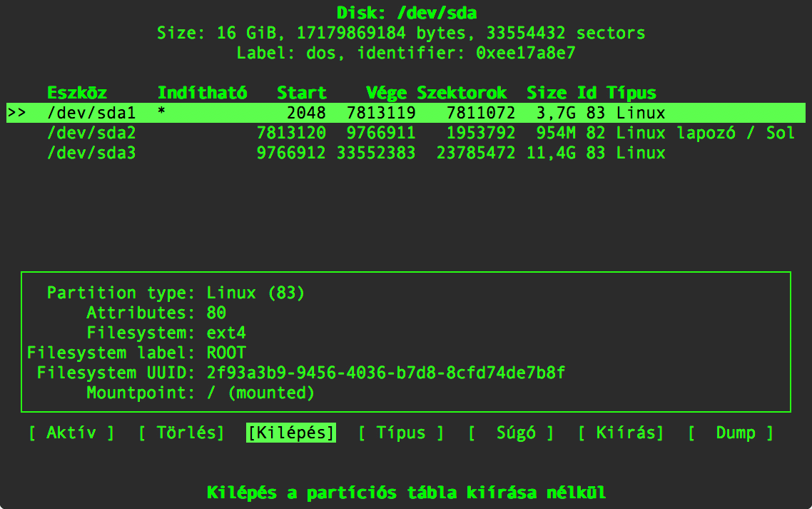Click the Linux lapozó type on sda2

click(x=675, y=133)
